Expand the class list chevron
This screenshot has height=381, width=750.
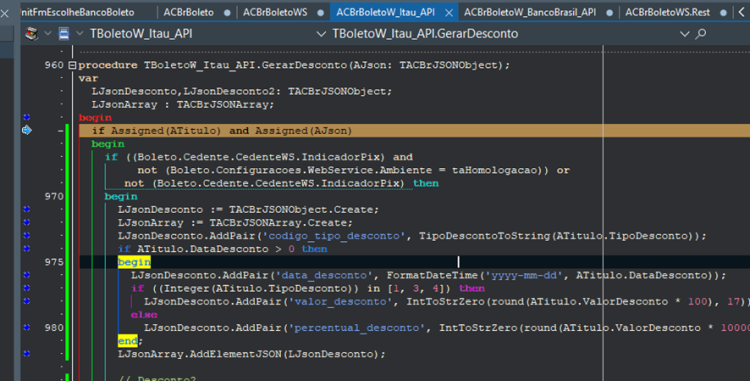321,34
